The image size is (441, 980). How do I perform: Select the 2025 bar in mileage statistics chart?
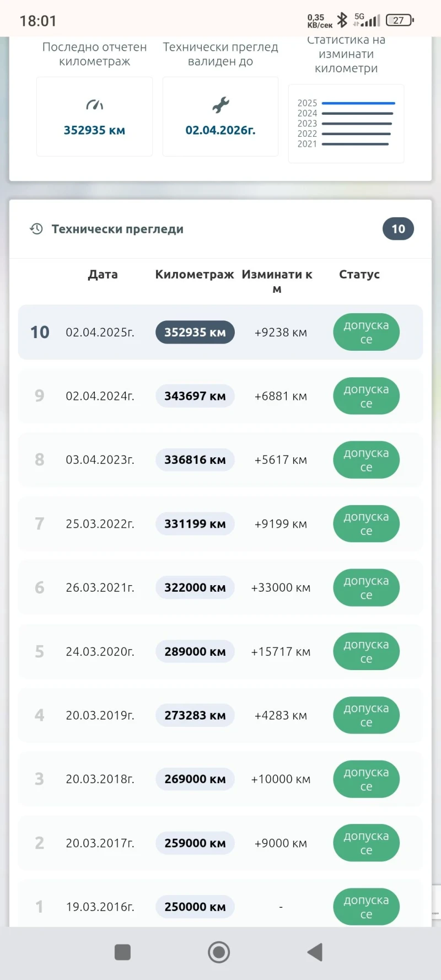(358, 103)
